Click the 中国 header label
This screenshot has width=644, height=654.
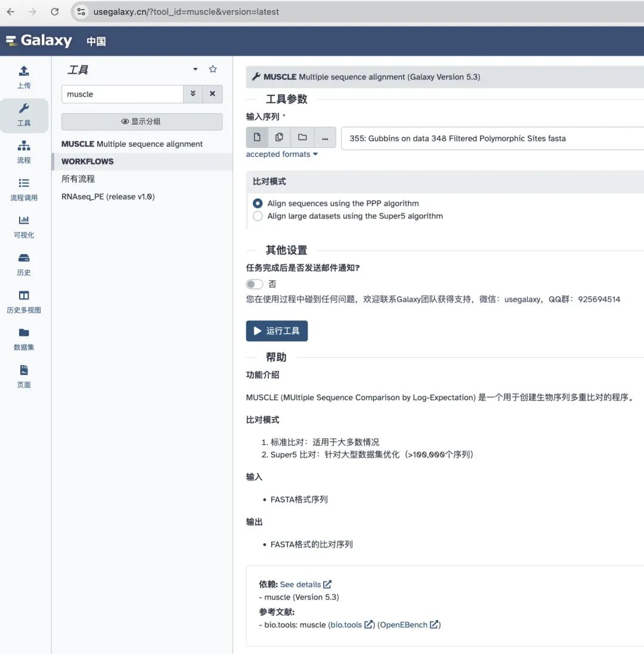(x=96, y=41)
